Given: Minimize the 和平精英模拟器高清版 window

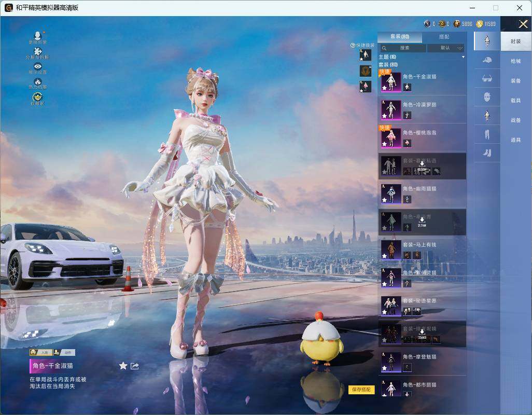Looking at the screenshot, I should point(472,8).
